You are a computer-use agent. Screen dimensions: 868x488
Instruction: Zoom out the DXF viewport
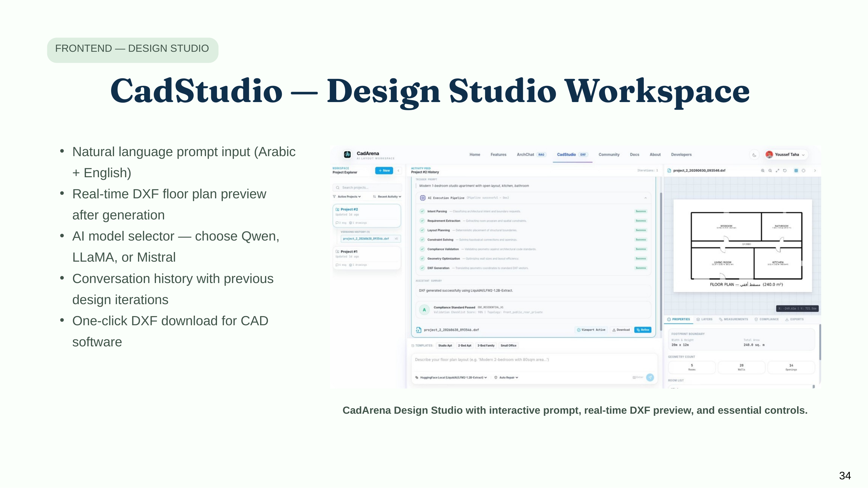click(x=770, y=171)
